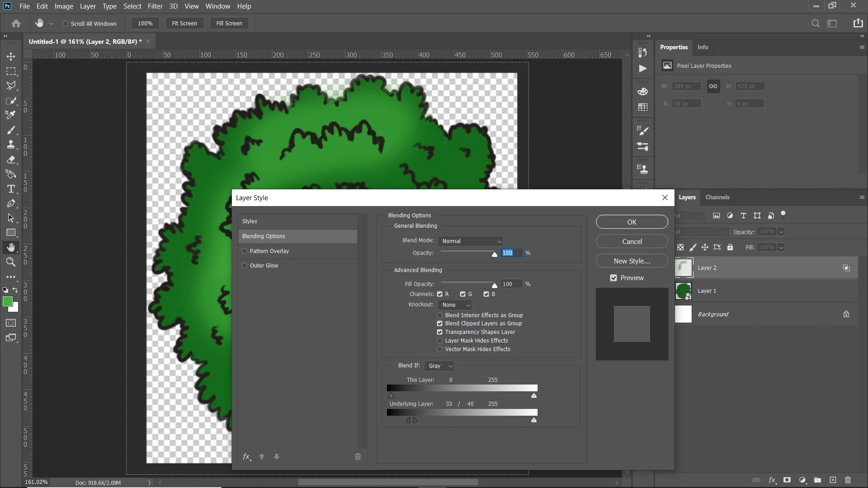
Task: Enable Layer Mask Hides Effects
Action: (439, 341)
